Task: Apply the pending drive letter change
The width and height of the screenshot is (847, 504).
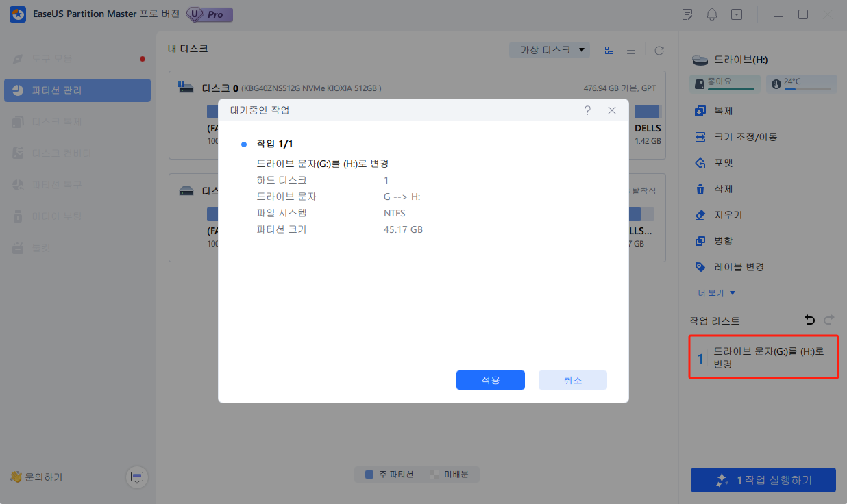Action: (x=490, y=379)
